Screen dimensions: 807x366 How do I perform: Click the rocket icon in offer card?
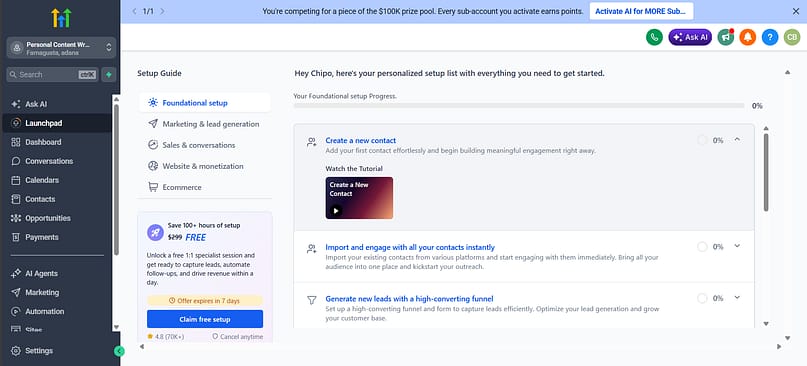tap(155, 232)
